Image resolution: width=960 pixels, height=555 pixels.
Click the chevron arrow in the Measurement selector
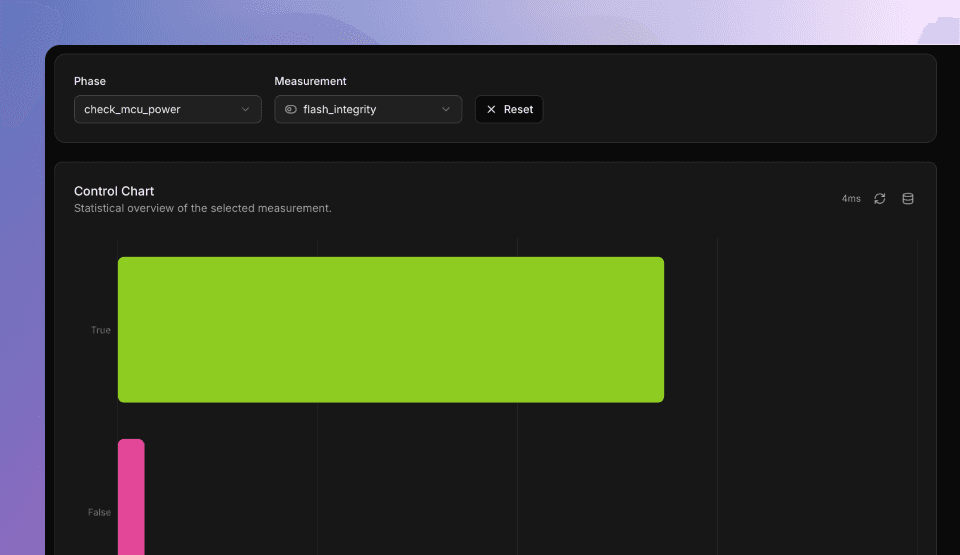click(446, 110)
